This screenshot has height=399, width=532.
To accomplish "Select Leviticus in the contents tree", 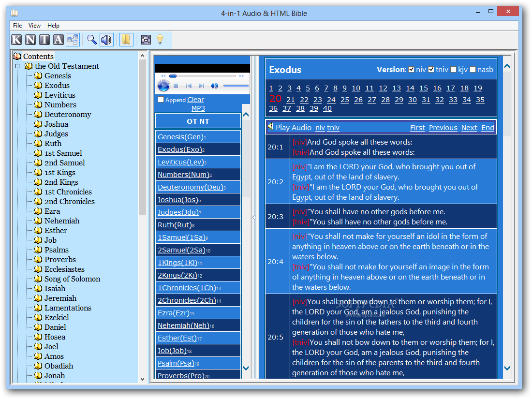I will click(x=59, y=95).
